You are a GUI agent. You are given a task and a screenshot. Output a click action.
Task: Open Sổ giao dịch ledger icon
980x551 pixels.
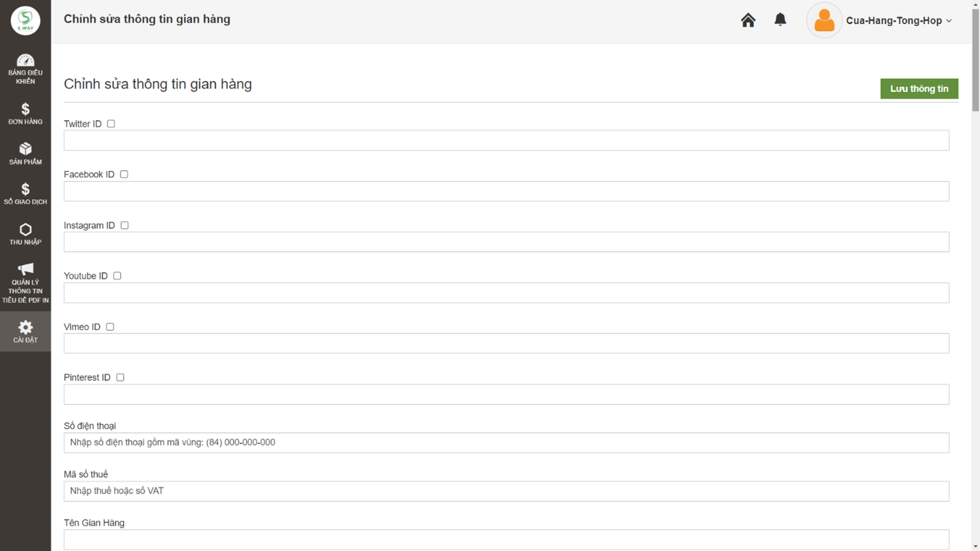(x=25, y=189)
